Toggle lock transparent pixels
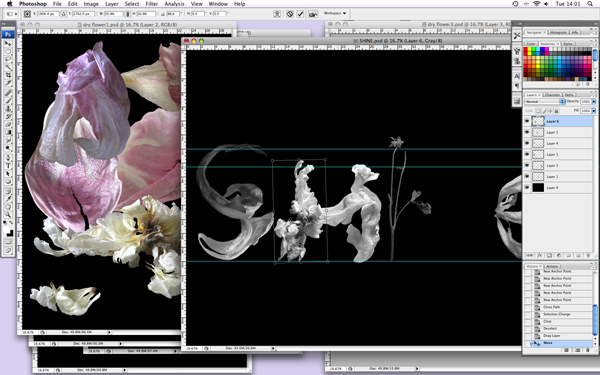This screenshot has height=375, width=600. tap(538, 111)
